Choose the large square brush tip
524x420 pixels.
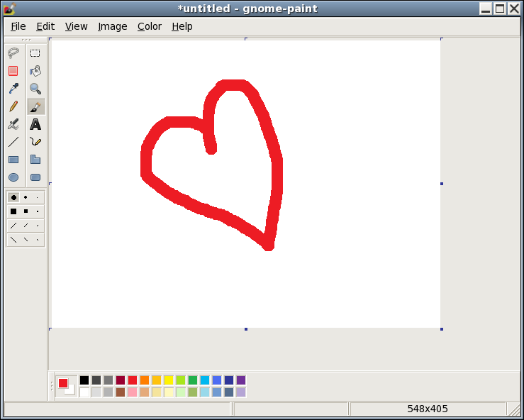pos(13,211)
